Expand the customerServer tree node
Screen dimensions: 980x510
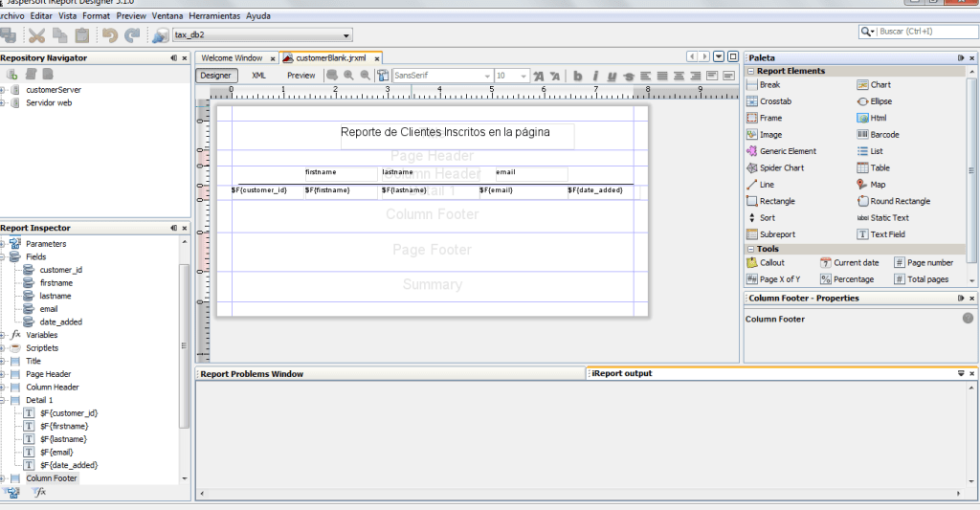[x=3, y=90]
